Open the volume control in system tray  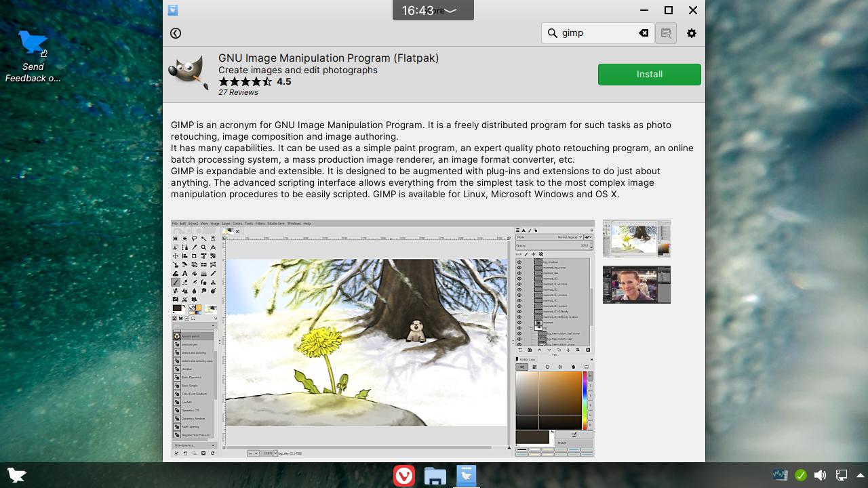(x=821, y=475)
